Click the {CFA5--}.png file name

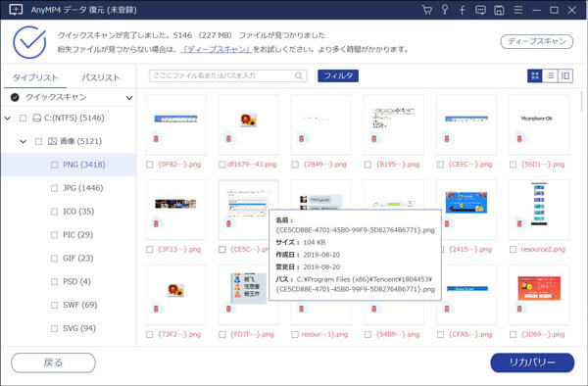coord(470,335)
